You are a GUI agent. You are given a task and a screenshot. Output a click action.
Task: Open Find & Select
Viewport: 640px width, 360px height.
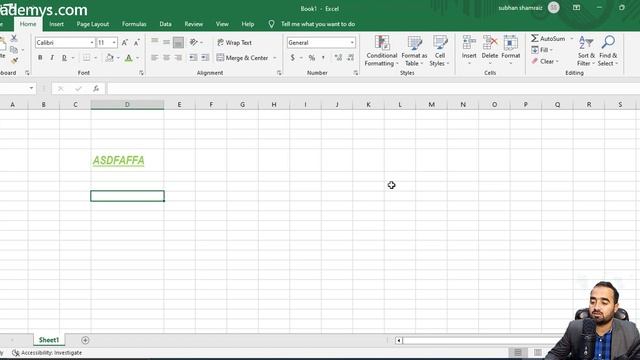608,51
